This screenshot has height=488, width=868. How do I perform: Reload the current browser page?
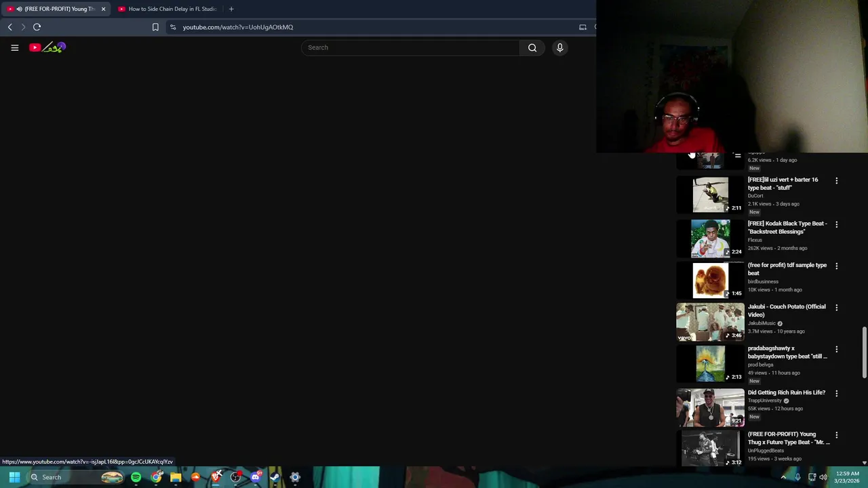pos(37,27)
